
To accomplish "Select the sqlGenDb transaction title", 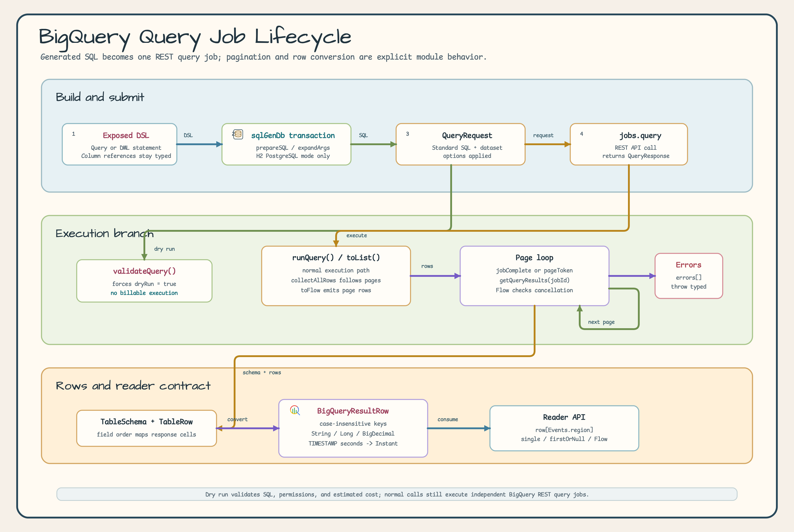I will [x=293, y=135].
